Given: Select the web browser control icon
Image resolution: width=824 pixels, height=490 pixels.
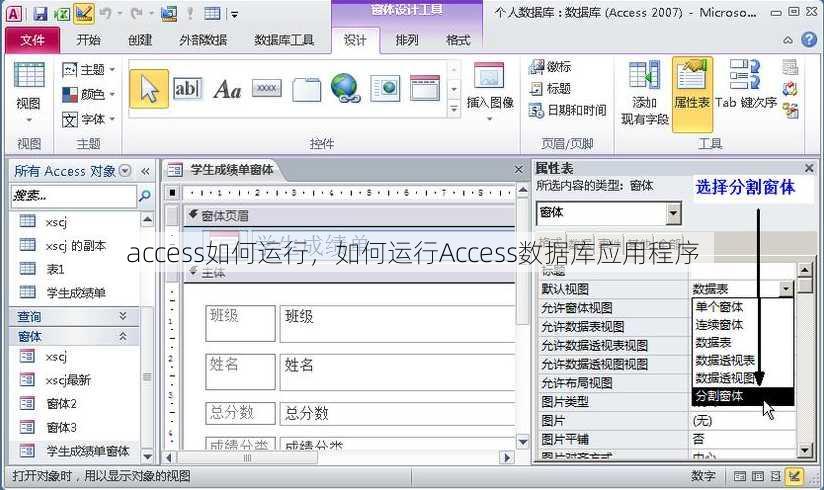Looking at the screenshot, I should (x=385, y=88).
